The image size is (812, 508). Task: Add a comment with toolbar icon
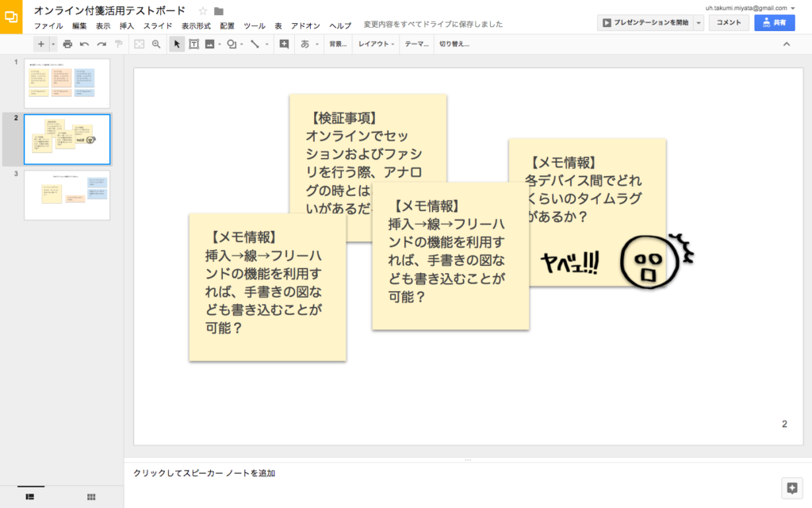pyautogui.click(x=284, y=44)
